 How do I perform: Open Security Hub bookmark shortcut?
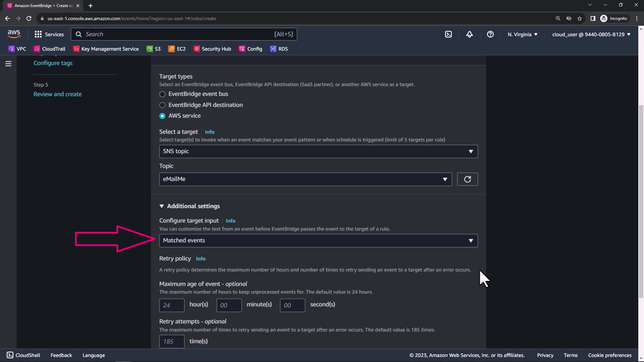(212, 49)
